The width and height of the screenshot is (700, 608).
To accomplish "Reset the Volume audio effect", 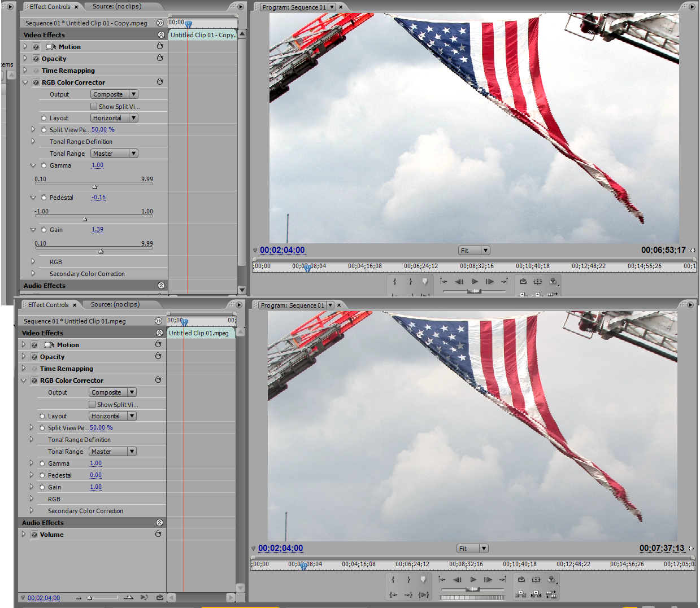I will [158, 534].
